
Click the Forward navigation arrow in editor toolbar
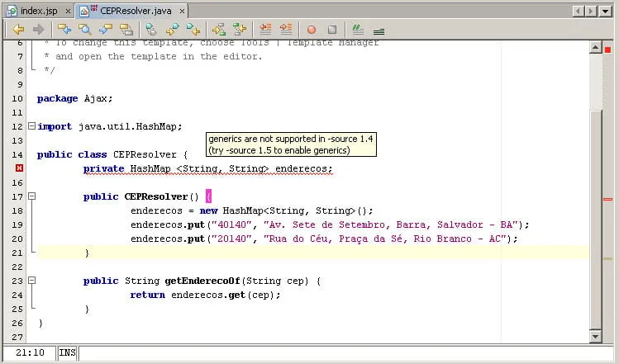click(x=38, y=29)
